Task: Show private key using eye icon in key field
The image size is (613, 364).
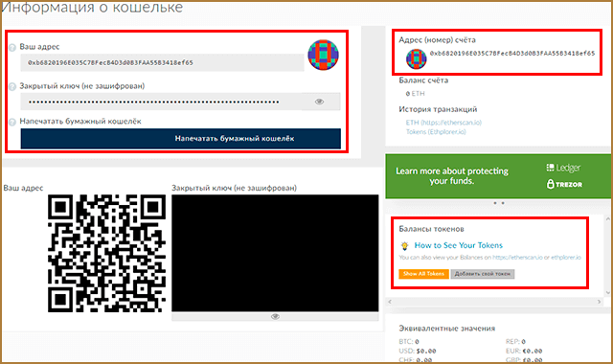Action: 319,102
